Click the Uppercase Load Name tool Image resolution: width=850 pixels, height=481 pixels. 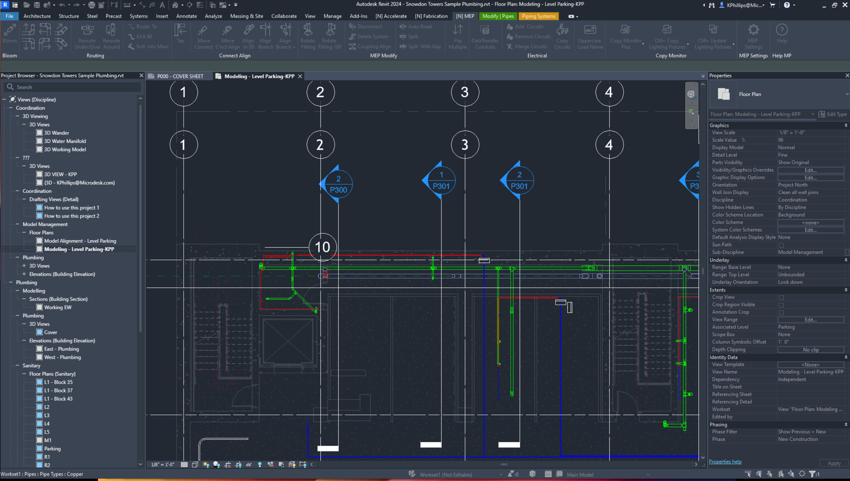tap(589, 36)
